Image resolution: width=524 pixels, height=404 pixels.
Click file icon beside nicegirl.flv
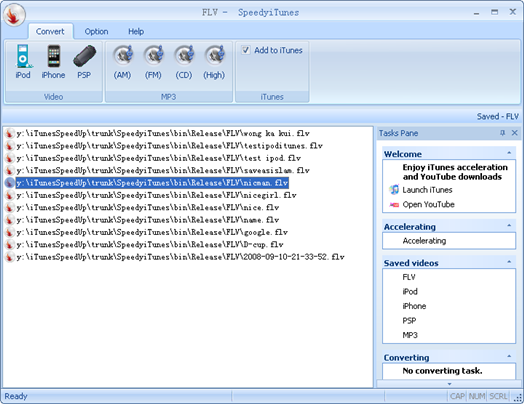pyautogui.click(x=9, y=195)
